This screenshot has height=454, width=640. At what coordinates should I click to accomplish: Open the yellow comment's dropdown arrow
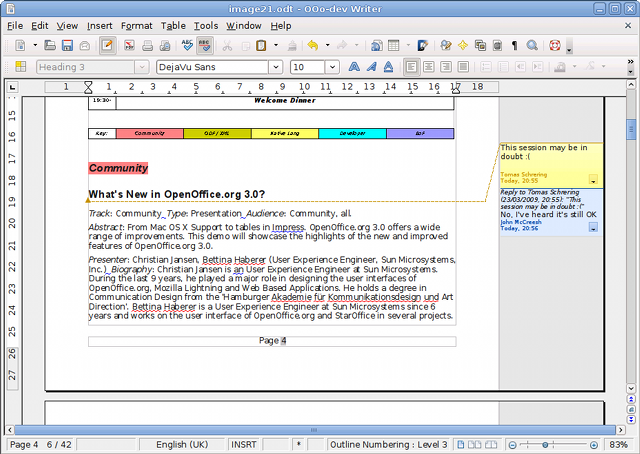click(594, 180)
